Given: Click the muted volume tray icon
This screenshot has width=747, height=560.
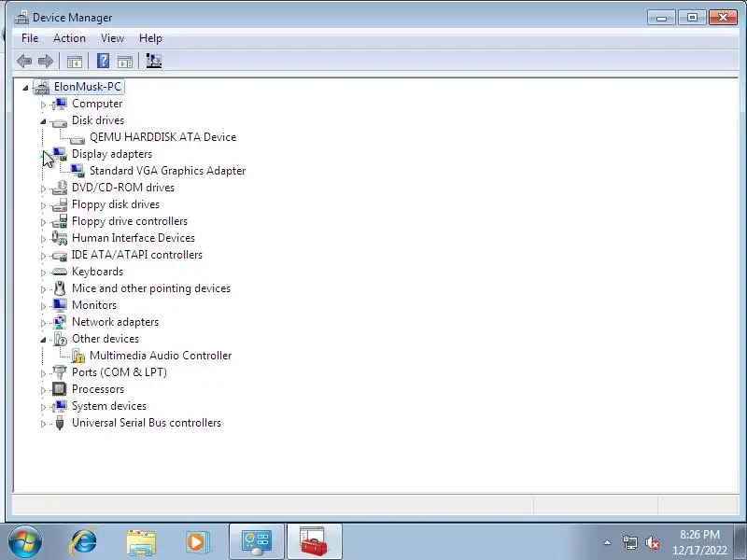Looking at the screenshot, I should (x=652, y=542).
